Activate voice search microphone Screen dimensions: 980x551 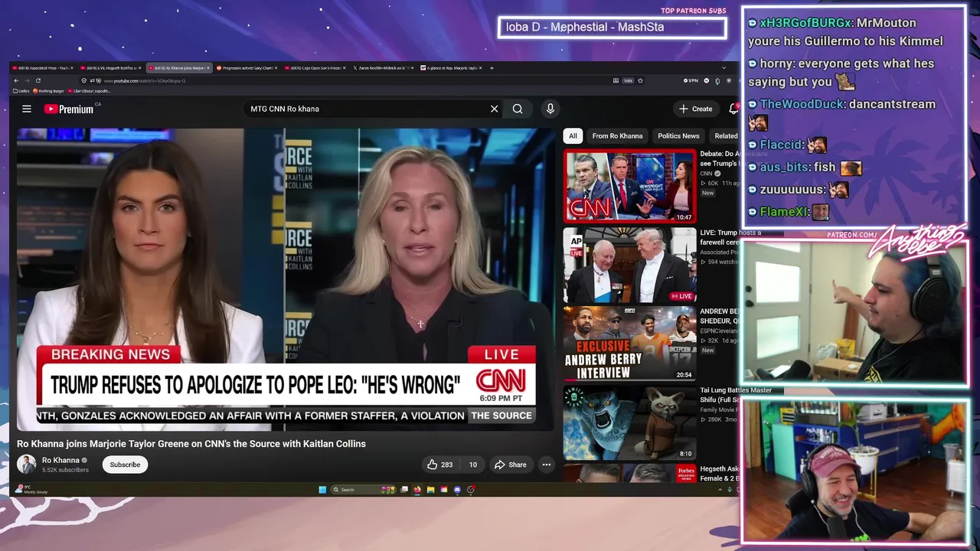pyautogui.click(x=550, y=109)
